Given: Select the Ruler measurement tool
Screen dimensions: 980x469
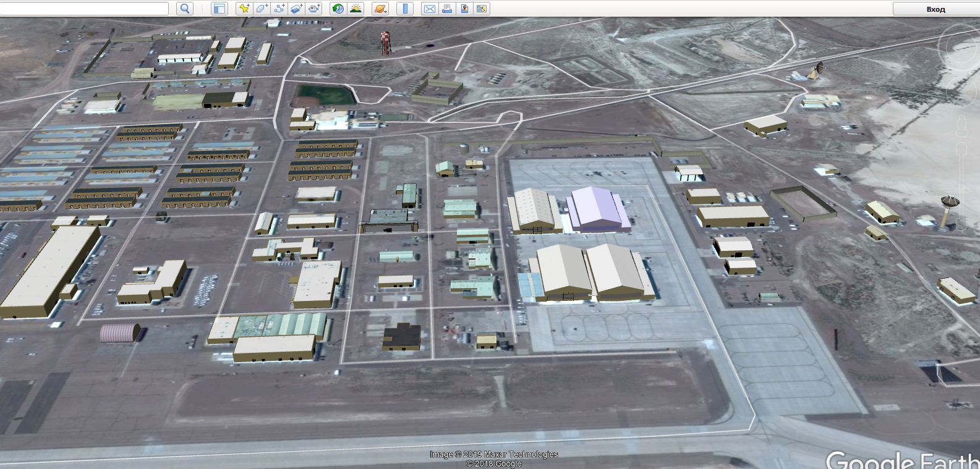Looking at the screenshot, I should point(405,9).
